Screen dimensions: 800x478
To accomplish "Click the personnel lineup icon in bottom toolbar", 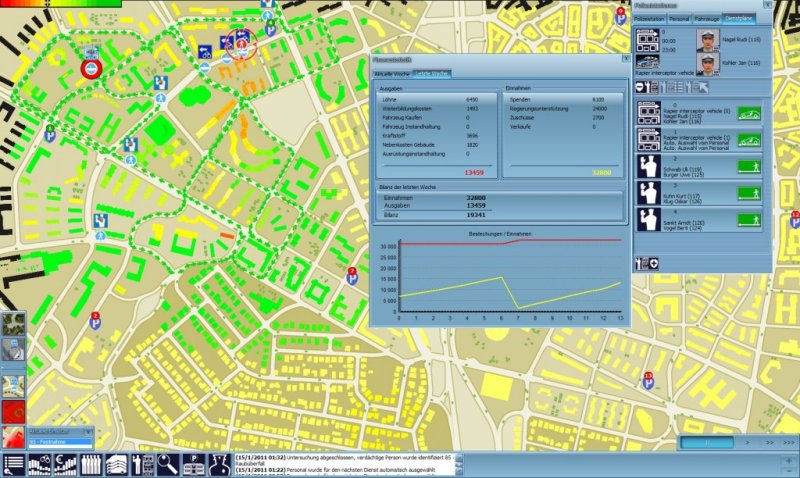I will [x=90, y=464].
